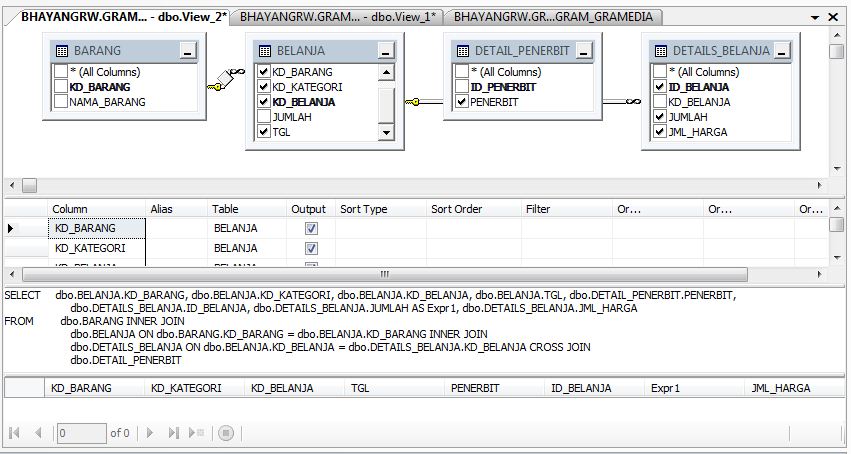
Task: Open the active documents tab list dropdown
Action: click(815, 17)
